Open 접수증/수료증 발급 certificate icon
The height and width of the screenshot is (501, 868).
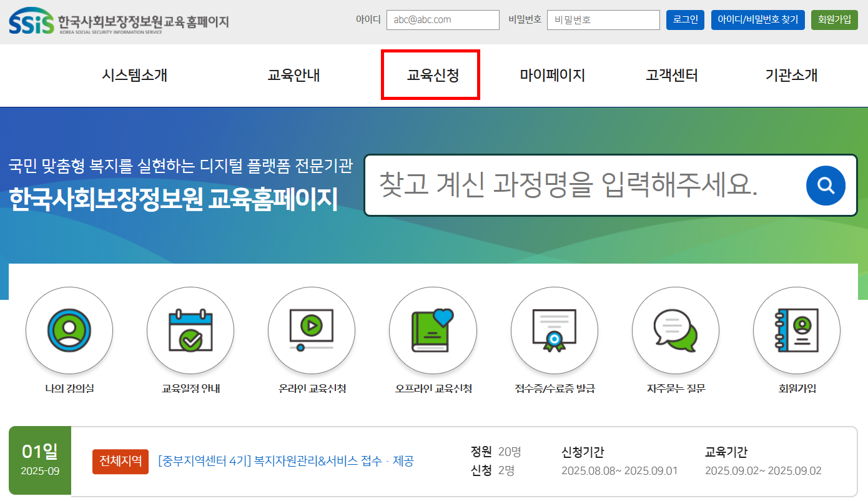[555, 330]
